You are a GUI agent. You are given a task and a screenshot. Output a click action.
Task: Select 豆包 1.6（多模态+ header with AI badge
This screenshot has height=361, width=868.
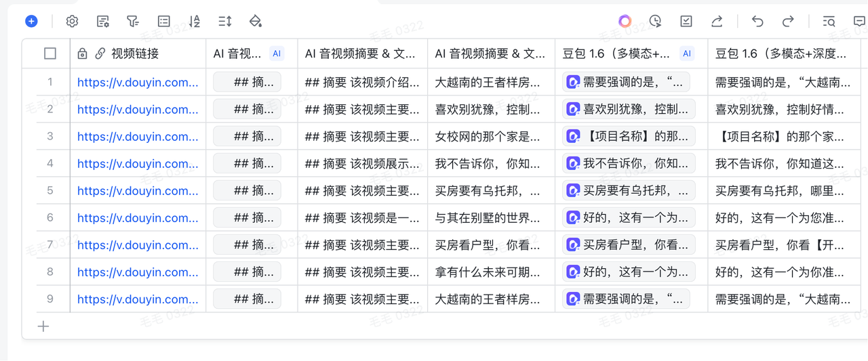click(x=631, y=54)
